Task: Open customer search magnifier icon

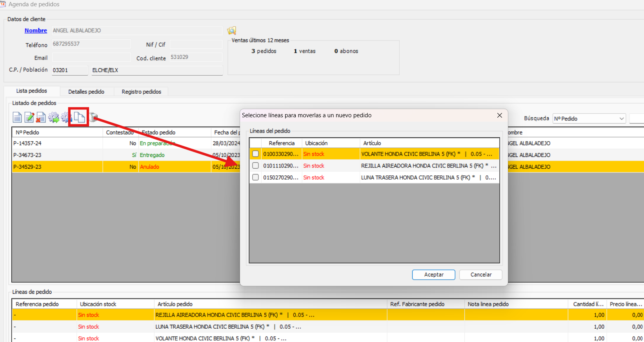Action: (x=232, y=31)
